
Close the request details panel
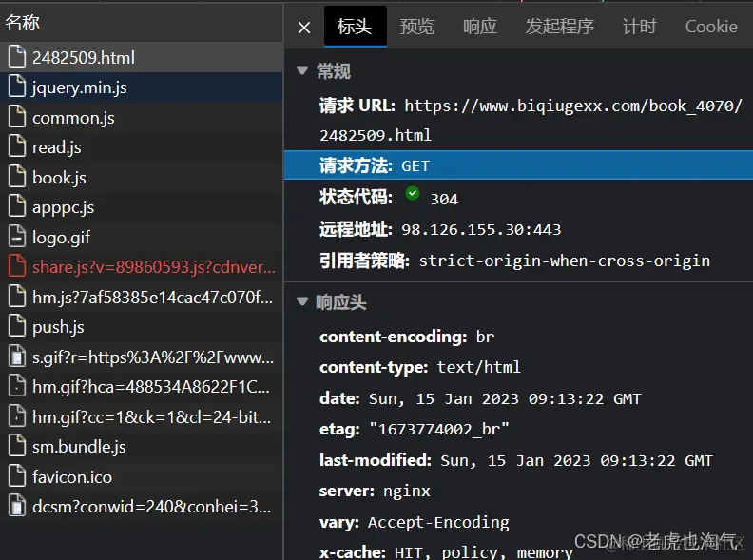point(304,28)
